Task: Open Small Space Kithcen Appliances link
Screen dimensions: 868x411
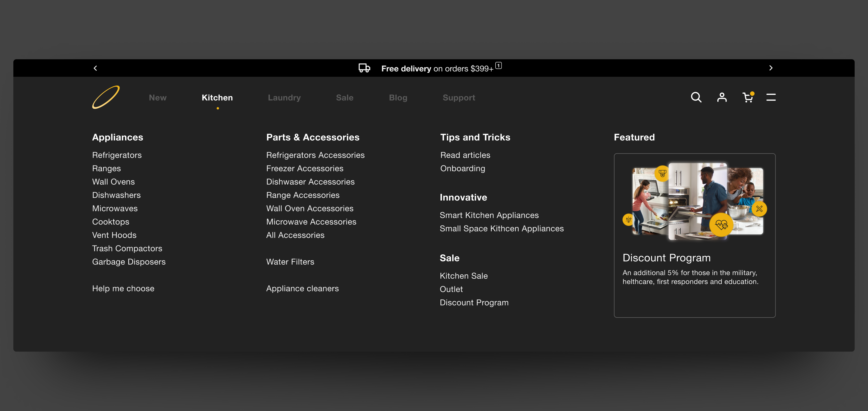Action: coord(502,228)
